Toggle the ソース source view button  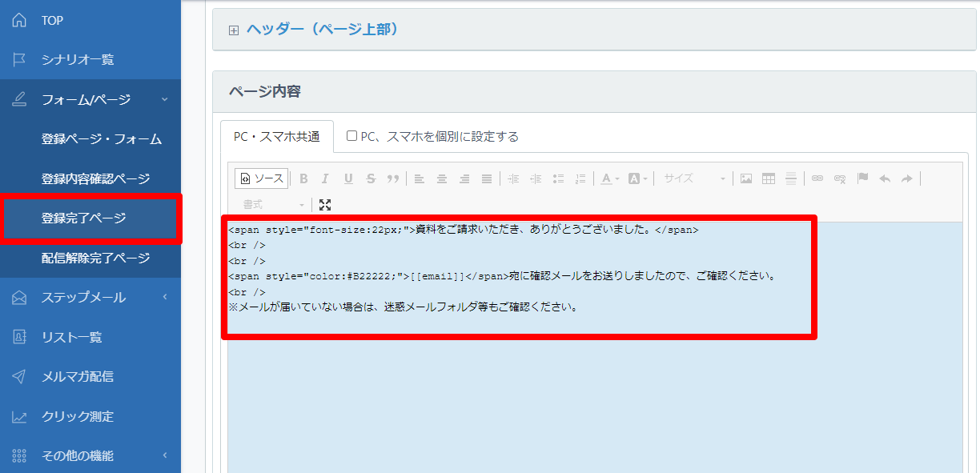pyautogui.click(x=260, y=178)
